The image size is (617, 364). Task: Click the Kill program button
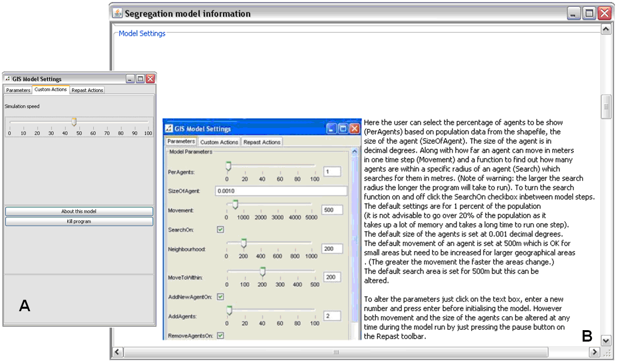(x=79, y=222)
